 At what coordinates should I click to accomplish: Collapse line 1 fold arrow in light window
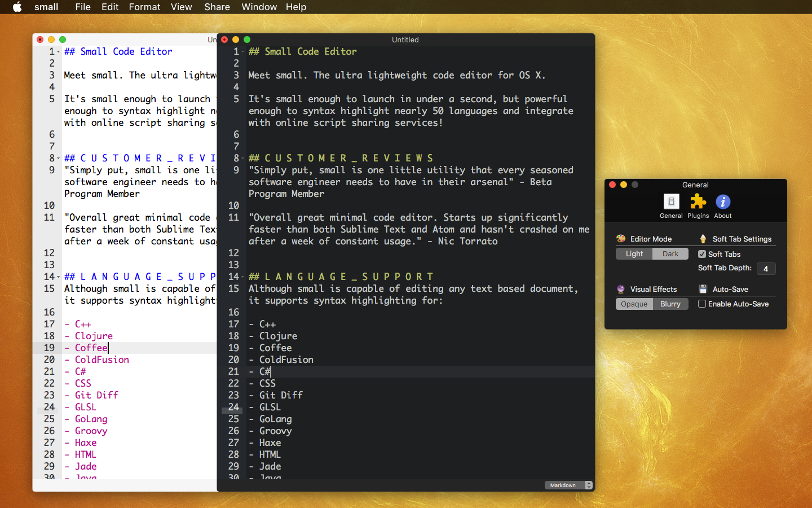(x=58, y=52)
